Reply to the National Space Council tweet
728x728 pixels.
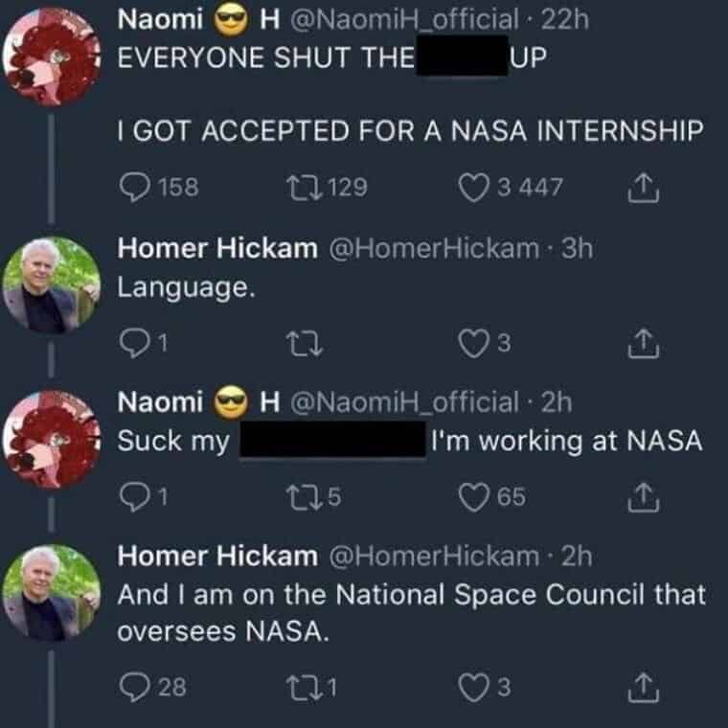(134, 685)
